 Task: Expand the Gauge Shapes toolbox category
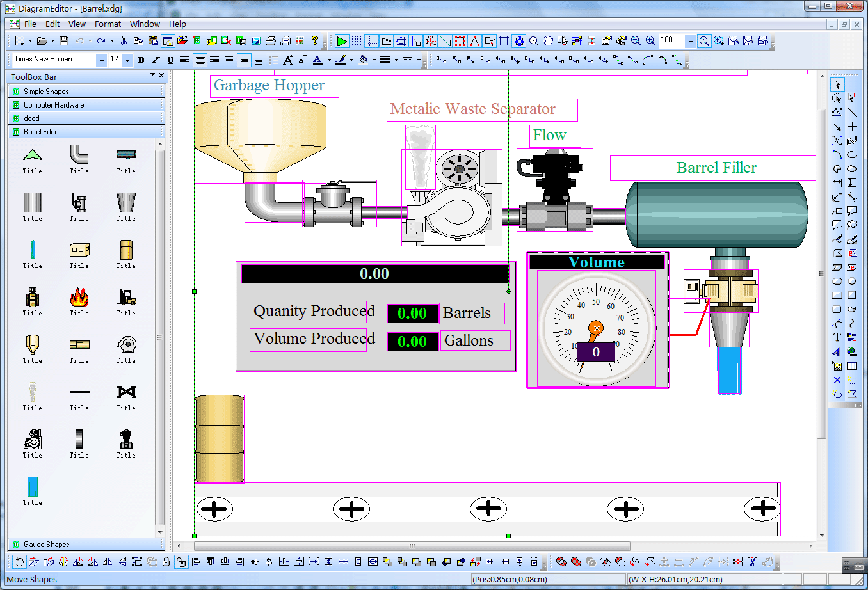[x=46, y=545]
